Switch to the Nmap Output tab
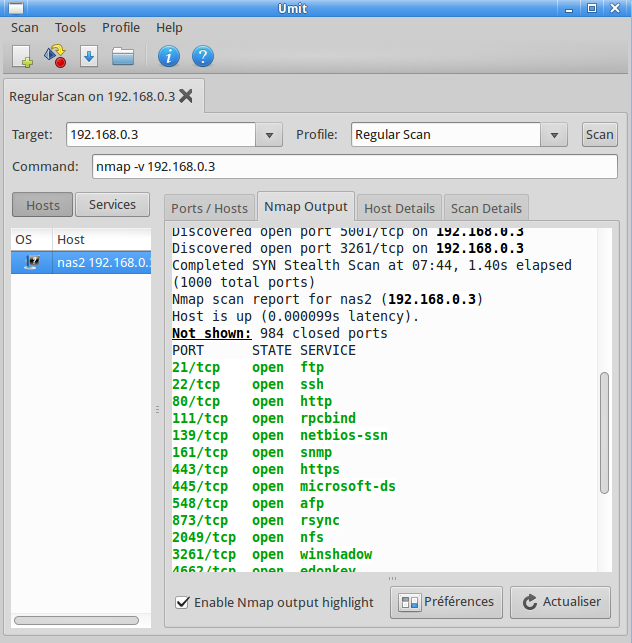632x643 pixels. [306, 207]
